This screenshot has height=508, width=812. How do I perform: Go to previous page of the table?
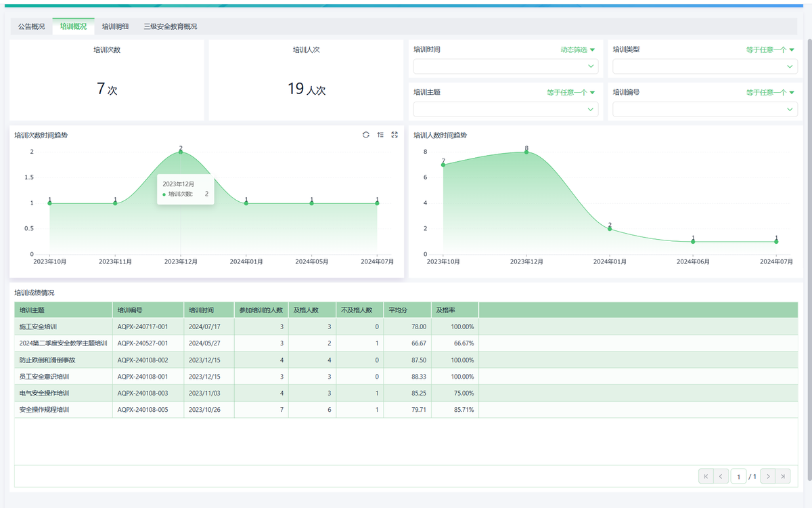(721, 477)
